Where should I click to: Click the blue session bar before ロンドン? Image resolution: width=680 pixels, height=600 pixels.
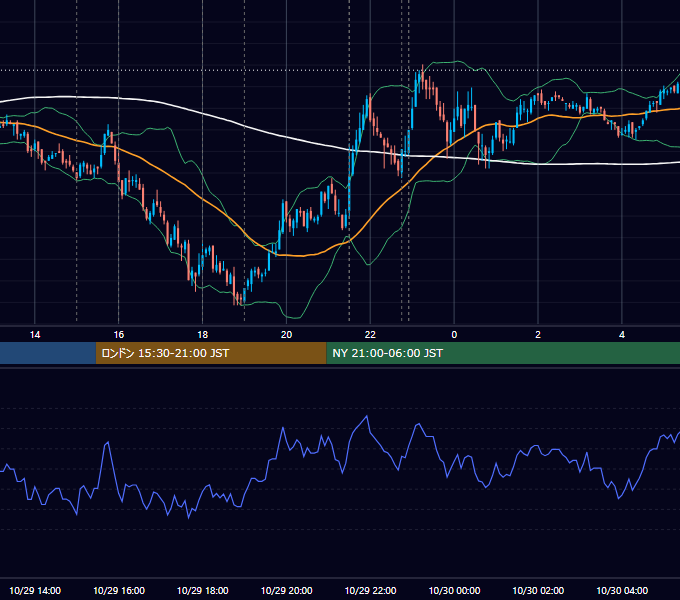48,353
